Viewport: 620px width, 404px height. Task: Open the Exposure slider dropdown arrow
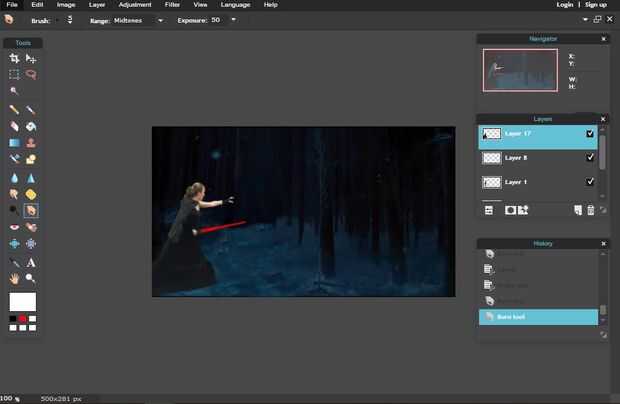coord(234,19)
